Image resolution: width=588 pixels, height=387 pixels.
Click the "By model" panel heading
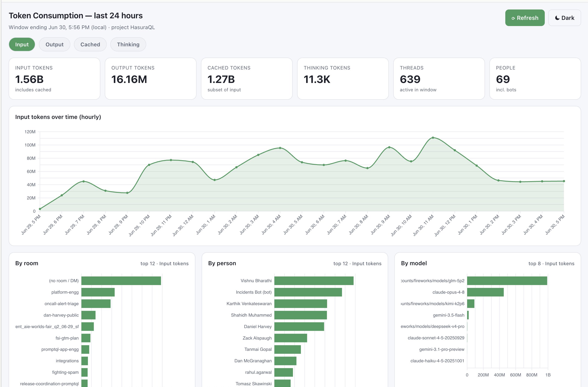[414, 263]
